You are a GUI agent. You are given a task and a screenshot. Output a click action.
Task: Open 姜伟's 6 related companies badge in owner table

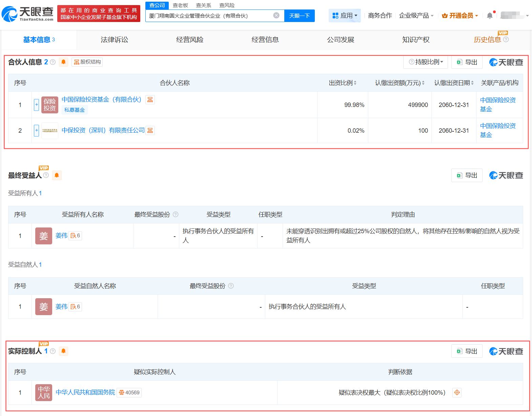point(75,236)
